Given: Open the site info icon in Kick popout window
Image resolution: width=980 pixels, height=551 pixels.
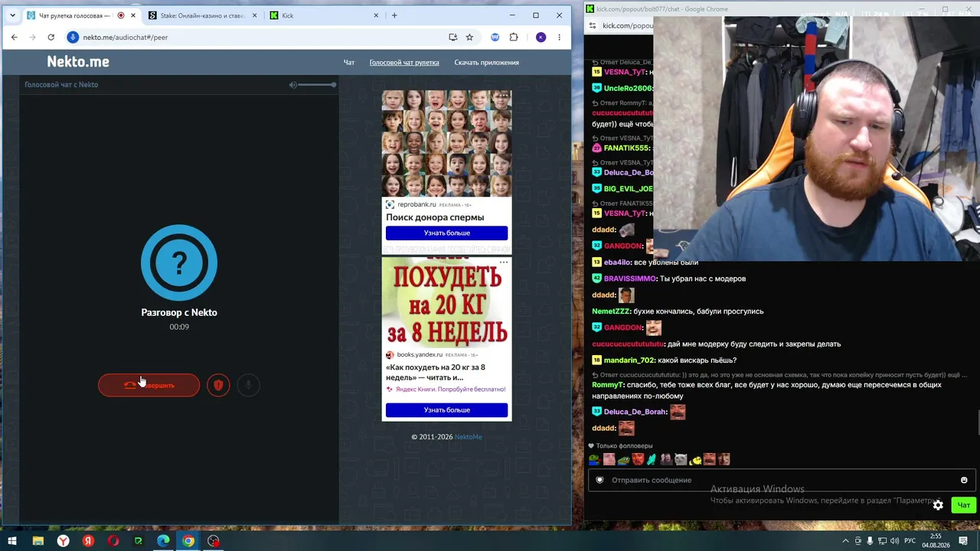Looking at the screenshot, I should click(592, 25).
